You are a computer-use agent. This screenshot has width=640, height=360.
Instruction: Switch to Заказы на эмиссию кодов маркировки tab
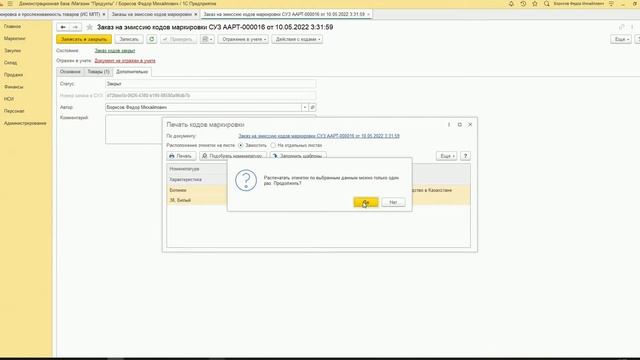tap(151, 14)
